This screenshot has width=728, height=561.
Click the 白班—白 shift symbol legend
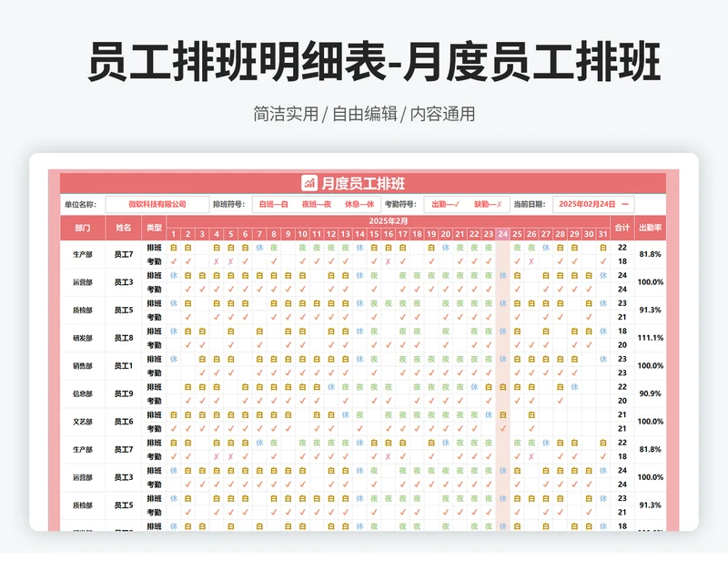coord(274,204)
